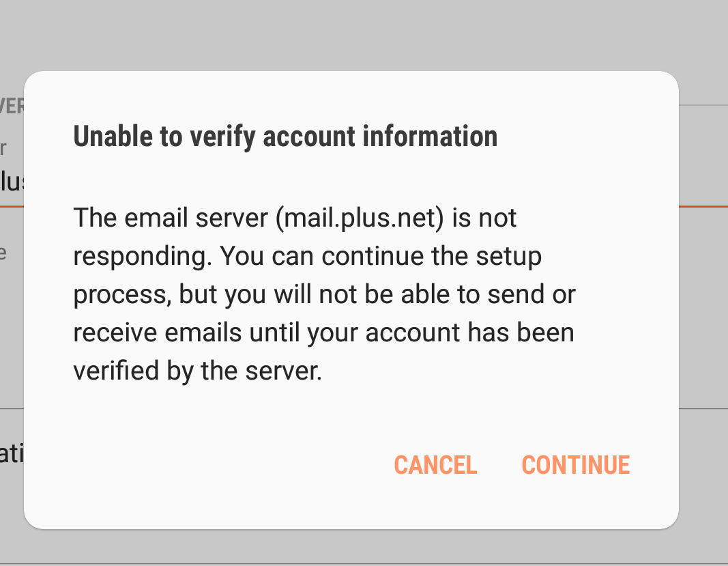The height and width of the screenshot is (566, 728).
Task: Click the dialog title text
Action: (x=285, y=136)
